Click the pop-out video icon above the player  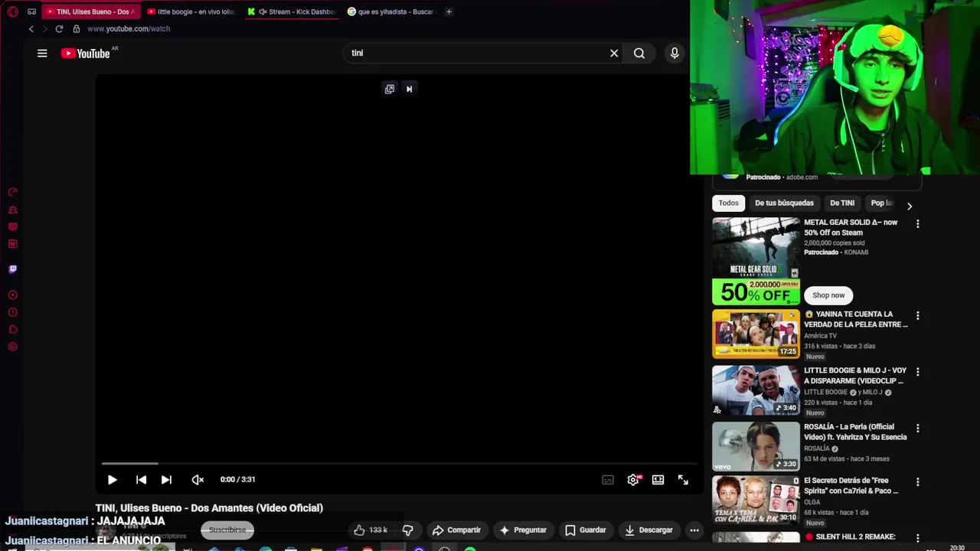(x=390, y=89)
